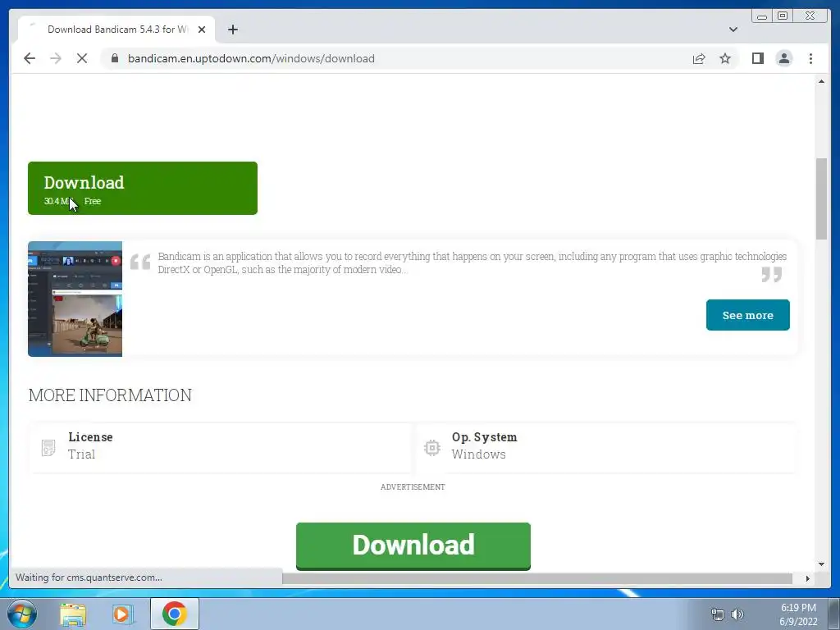Open a new browser tab
This screenshot has height=630, width=840.
(232, 30)
